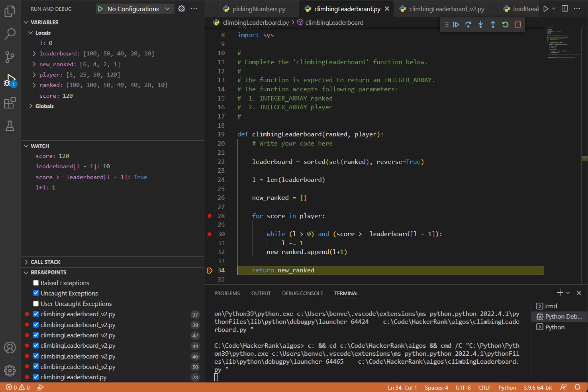Open the DEBUG CONSOLE panel tab
The image size is (588, 392).
[303, 293]
